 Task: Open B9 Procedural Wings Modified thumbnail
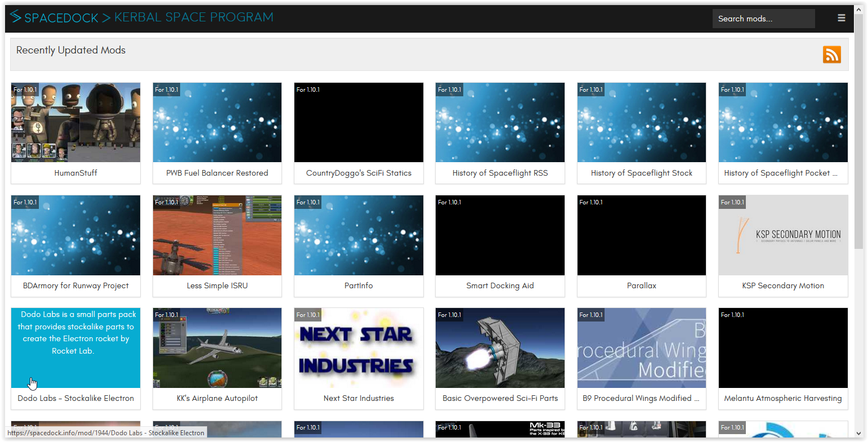click(x=642, y=347)
